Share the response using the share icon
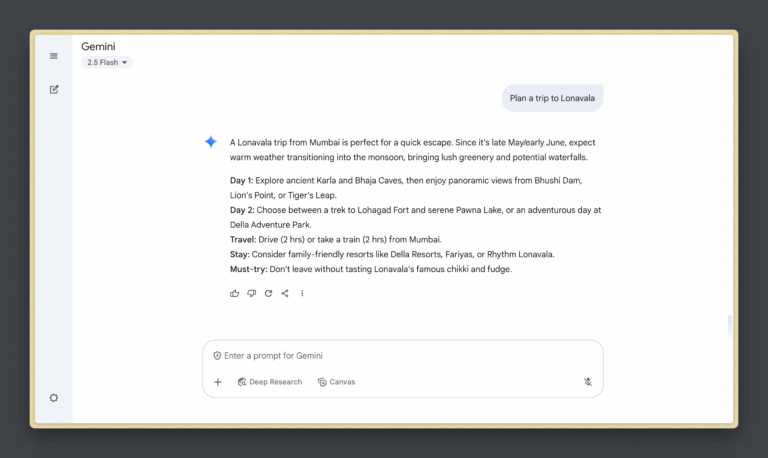The height and width of the screenshot is (458, 768). pos(285,293)
